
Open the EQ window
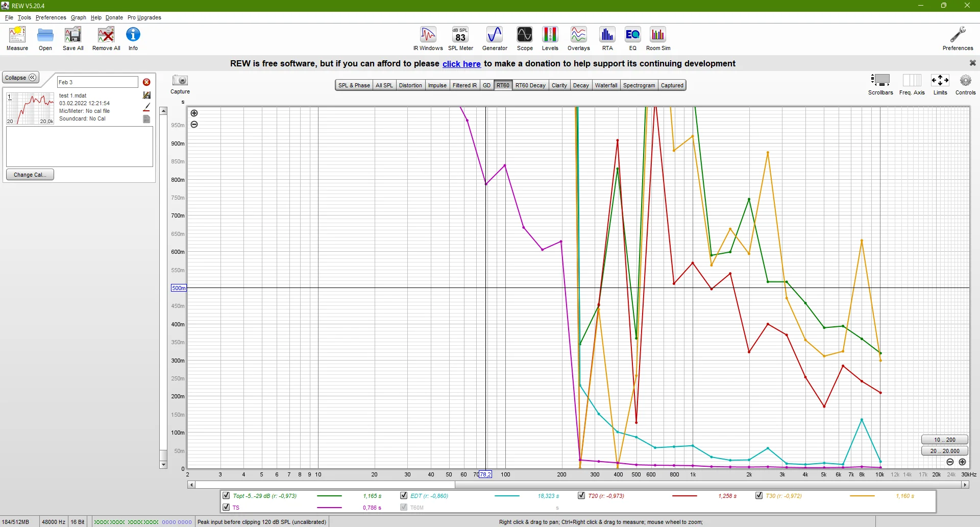pyautogui.click(x=633, y=39)
